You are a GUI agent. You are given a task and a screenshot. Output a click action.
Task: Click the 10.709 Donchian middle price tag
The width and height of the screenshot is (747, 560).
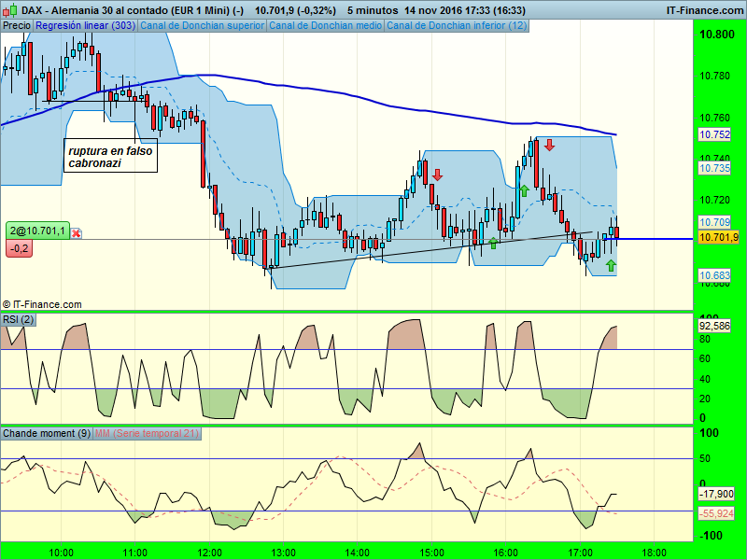click(x=714, y=222)
